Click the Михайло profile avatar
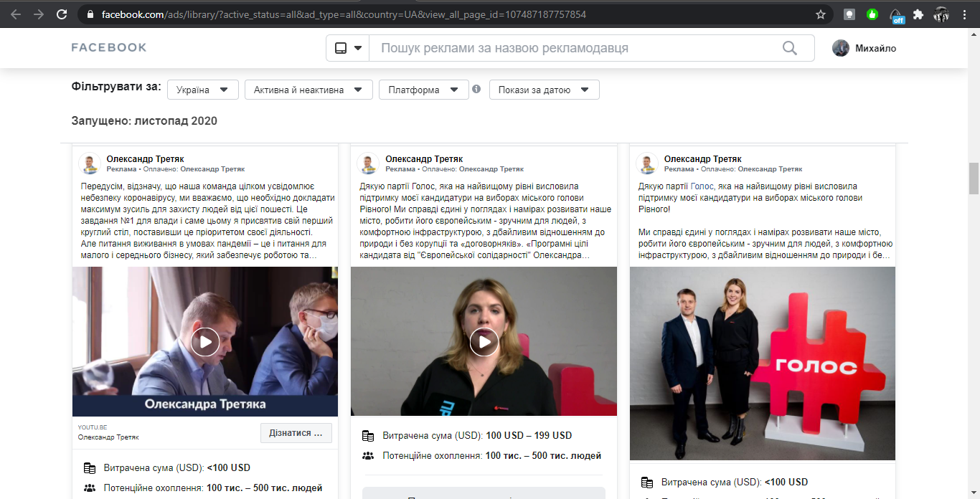The width and height of the screenshot is (980, 499). coord(840,48)
